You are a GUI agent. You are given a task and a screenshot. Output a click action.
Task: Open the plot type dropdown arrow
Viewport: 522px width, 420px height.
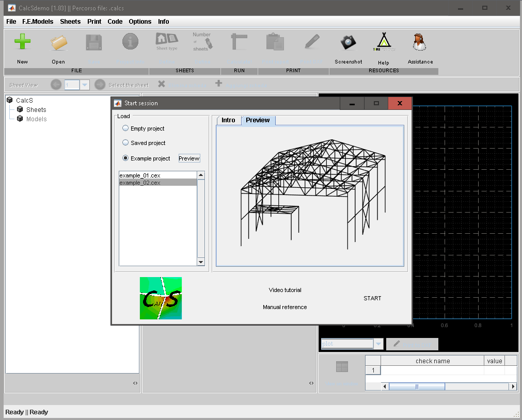378,344
